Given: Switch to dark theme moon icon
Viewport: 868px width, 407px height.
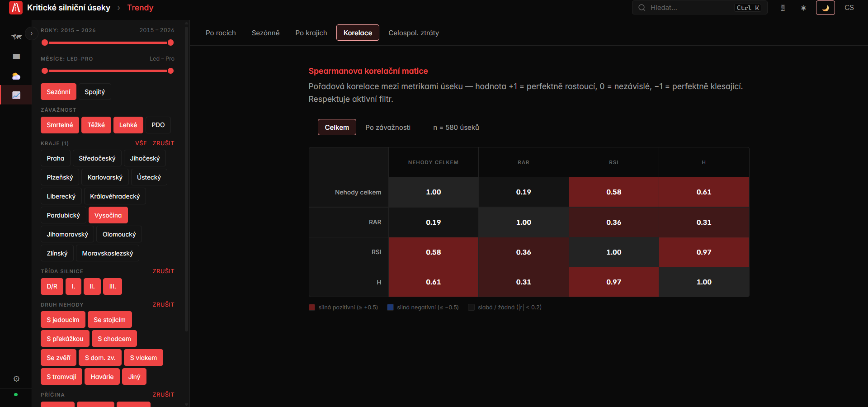Looking at the screenshot, I should 825,8.
